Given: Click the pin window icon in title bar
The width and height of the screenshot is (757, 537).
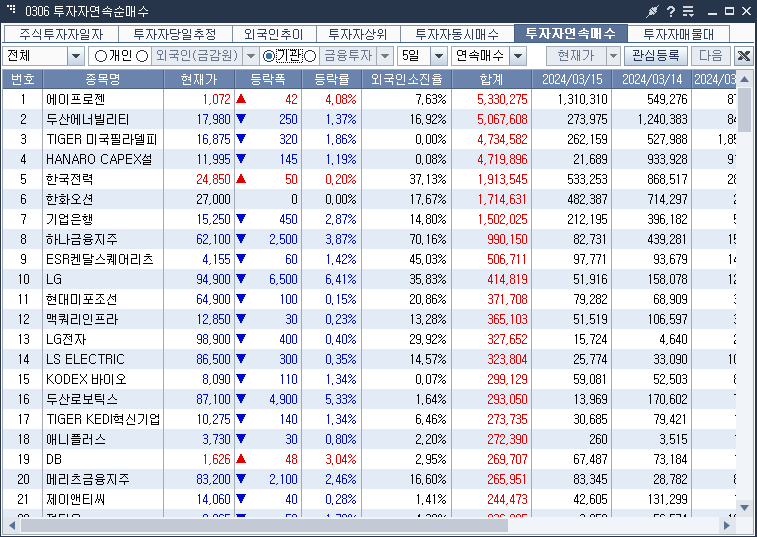Looking at the screenshot, I should tap(653, 11).
